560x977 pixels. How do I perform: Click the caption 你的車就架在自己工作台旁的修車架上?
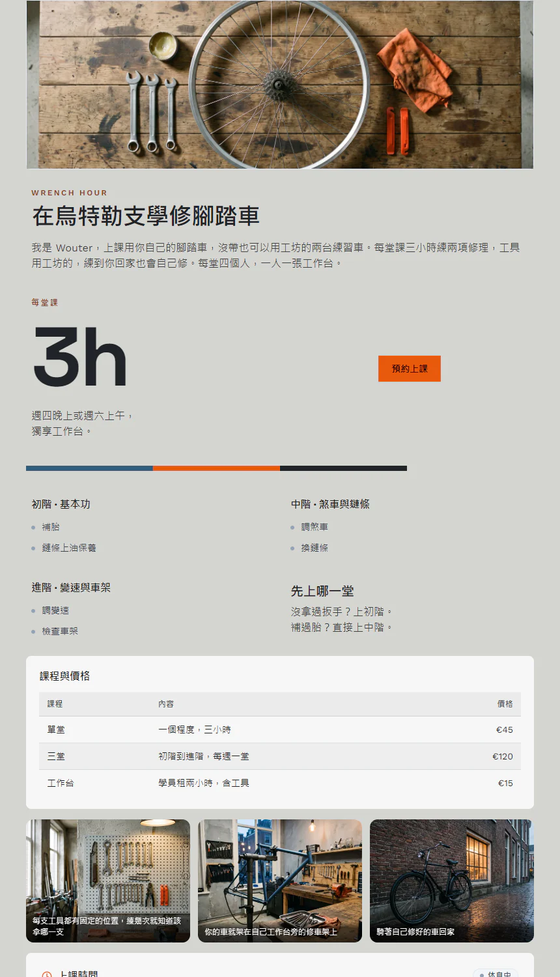pyautogui.click(x=271, y=932)
